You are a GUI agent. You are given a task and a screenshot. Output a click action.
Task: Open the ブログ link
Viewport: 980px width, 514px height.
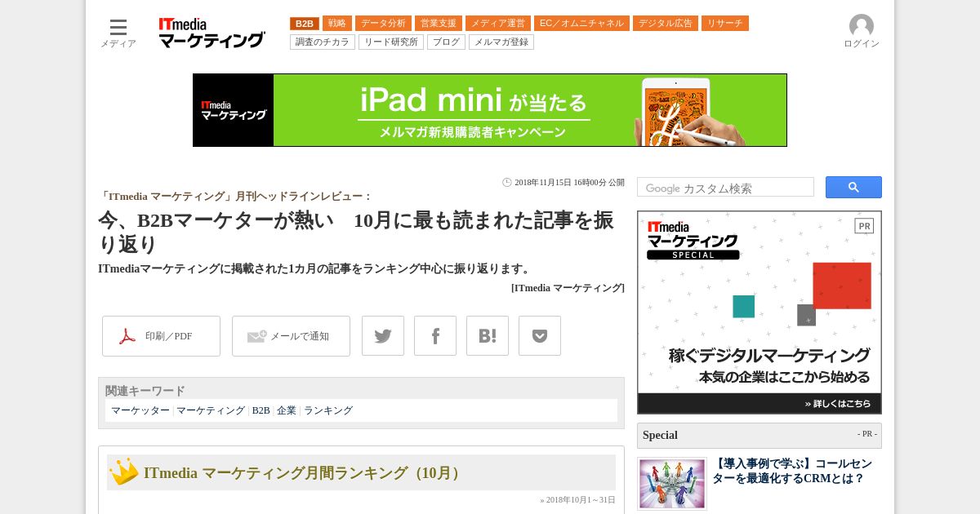point(446,42)
